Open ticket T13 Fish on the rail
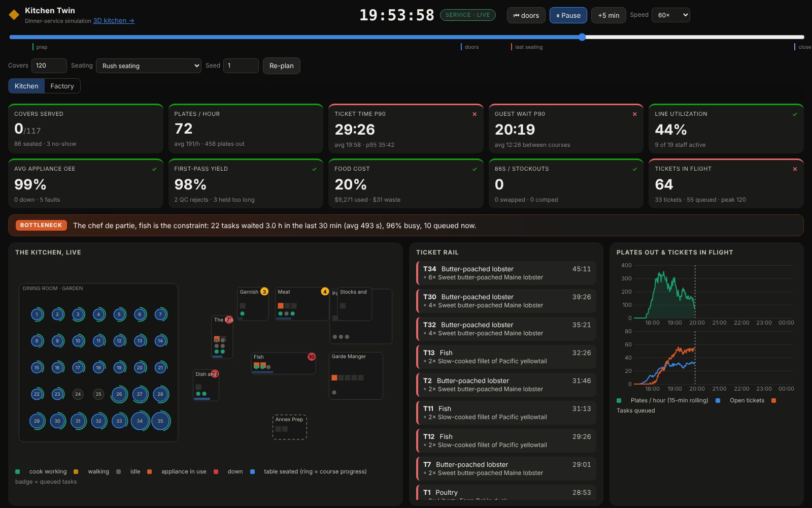812x508 pixels. tap(506, 357)
